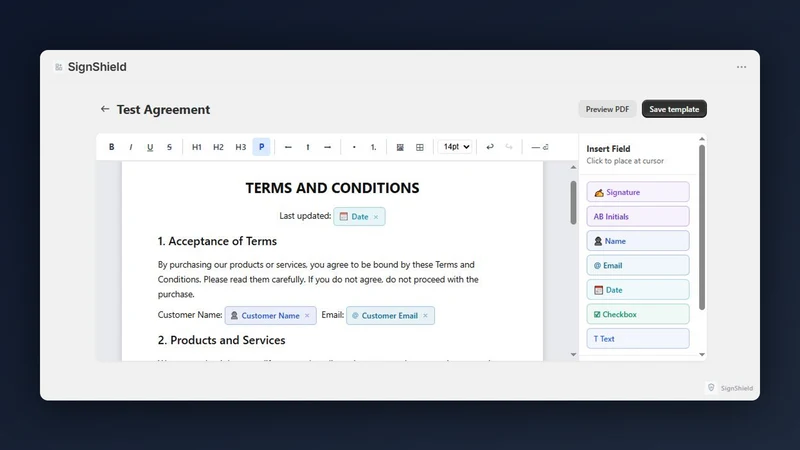Insert a Text field from sidebar
The image size is (800, 450).
pyautogui.click(x=638, y=339)
